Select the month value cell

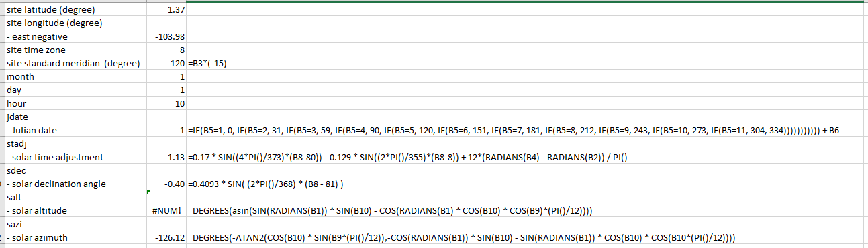pos(166,77)
